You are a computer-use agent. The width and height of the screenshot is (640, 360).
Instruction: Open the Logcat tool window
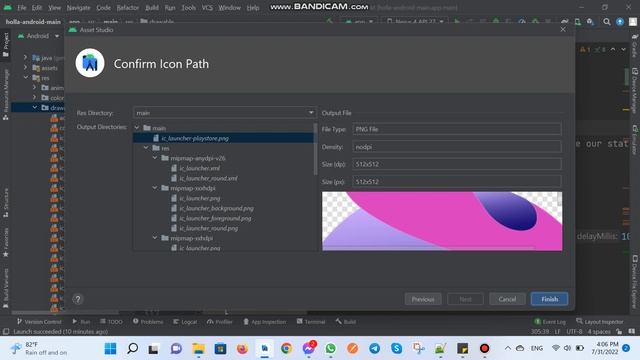[x=185, y=322]
